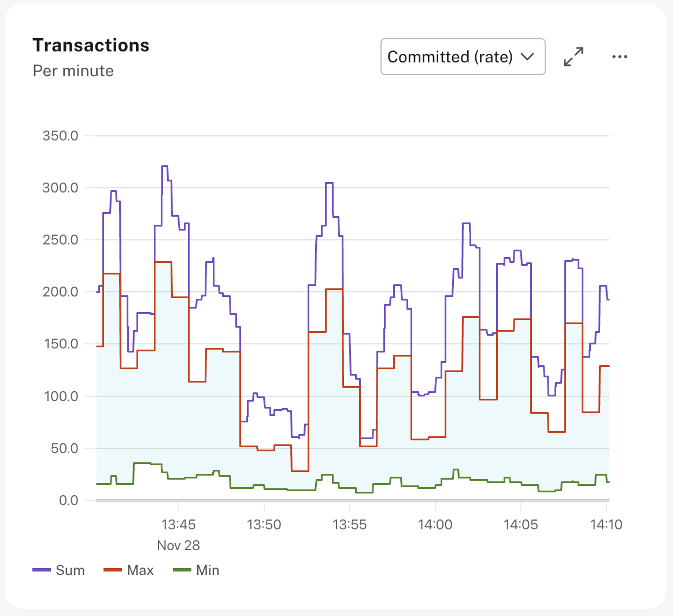Click the Max legend label text
The height and width of the screenshot is (616, 673).
click(140, 570)
